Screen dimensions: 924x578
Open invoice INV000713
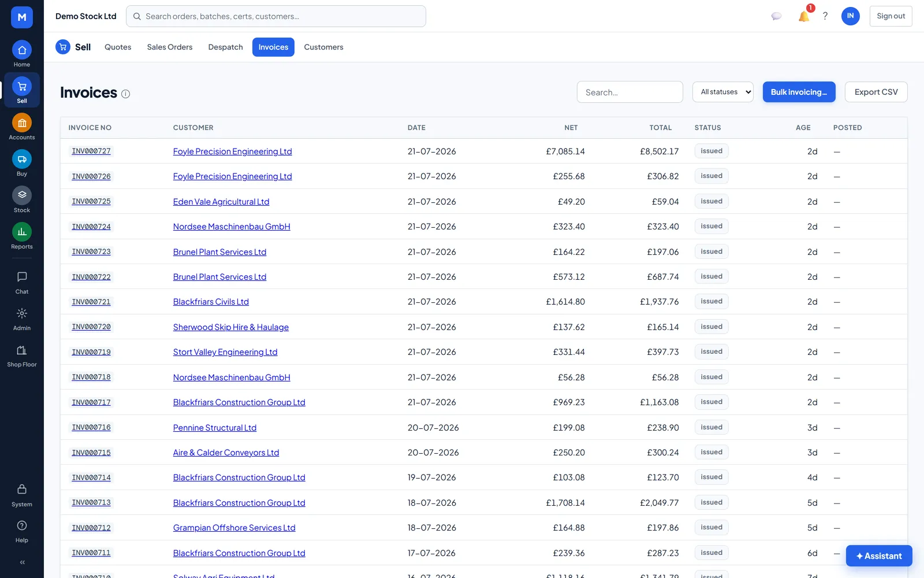[91, 502]
